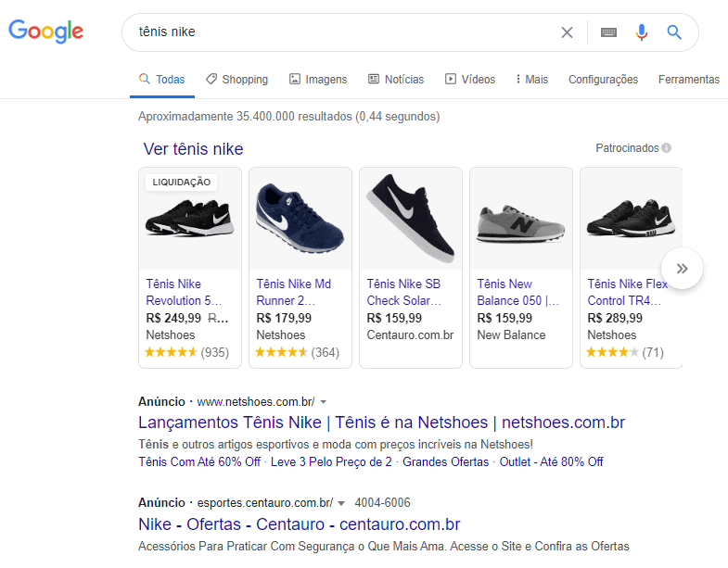728x568 pixels.
Task: Open Lançamentos Tênis Nike Netshoes ad link
Action: click(x=382, y=423)
